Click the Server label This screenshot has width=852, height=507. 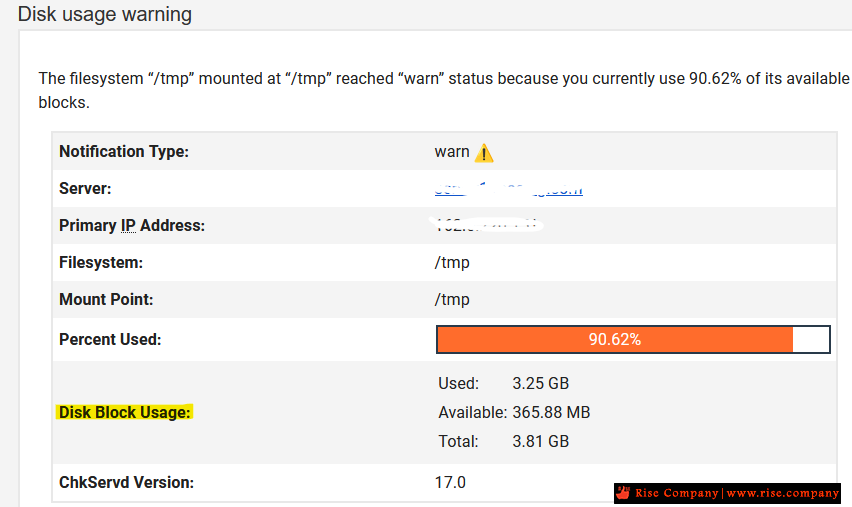tap(85, 189)
